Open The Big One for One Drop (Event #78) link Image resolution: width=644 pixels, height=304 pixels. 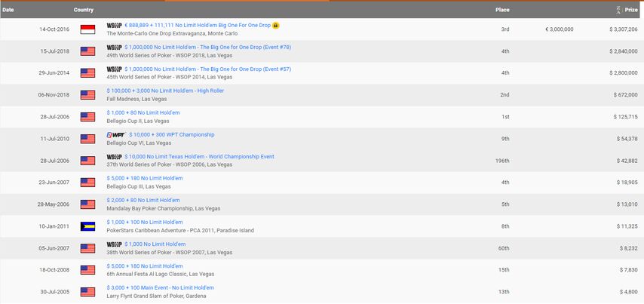208,48
